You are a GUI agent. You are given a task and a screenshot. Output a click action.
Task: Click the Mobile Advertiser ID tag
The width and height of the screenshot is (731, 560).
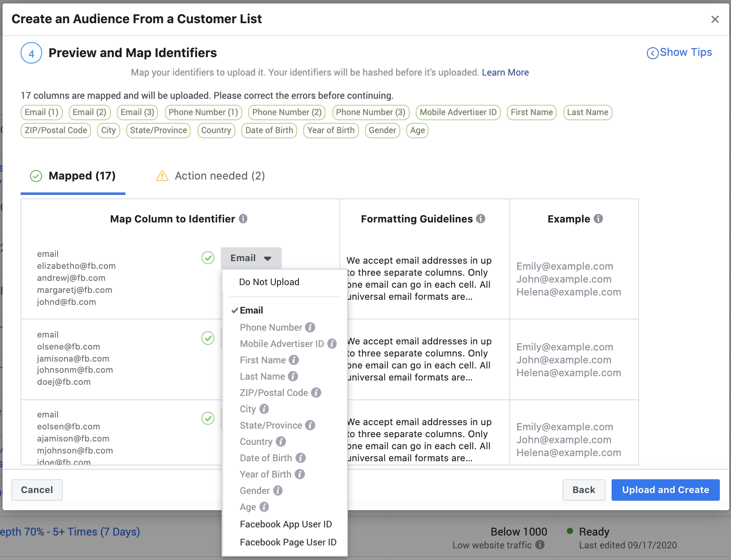(x=458, y=112)
